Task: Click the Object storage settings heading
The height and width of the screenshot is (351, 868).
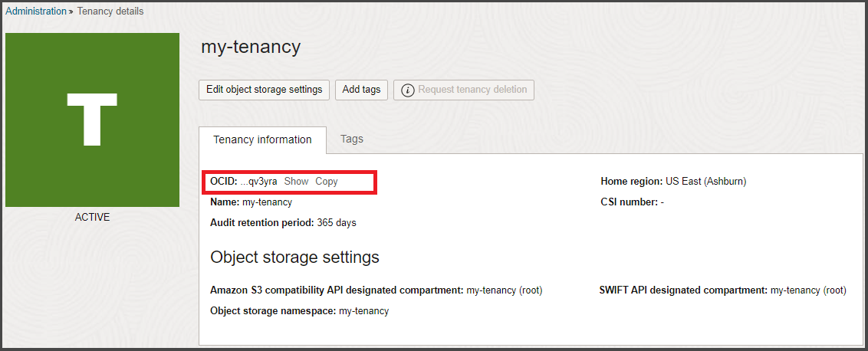Action: [x=294, y=257]
